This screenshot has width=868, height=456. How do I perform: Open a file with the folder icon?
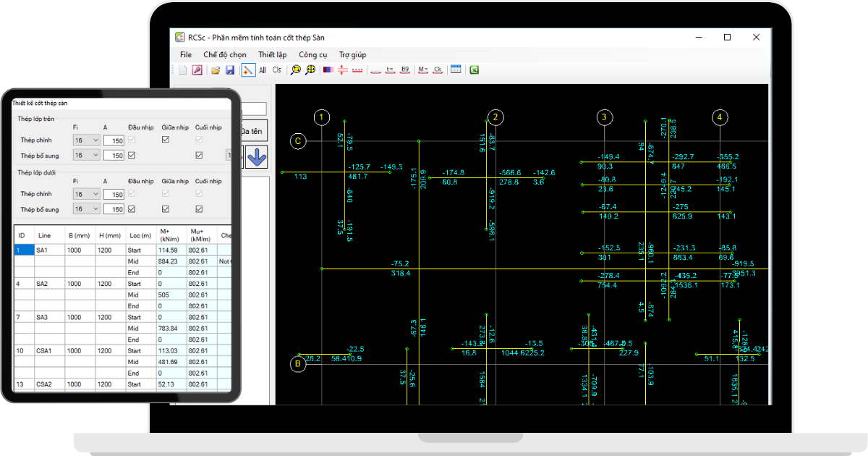[x=215, y=70]
